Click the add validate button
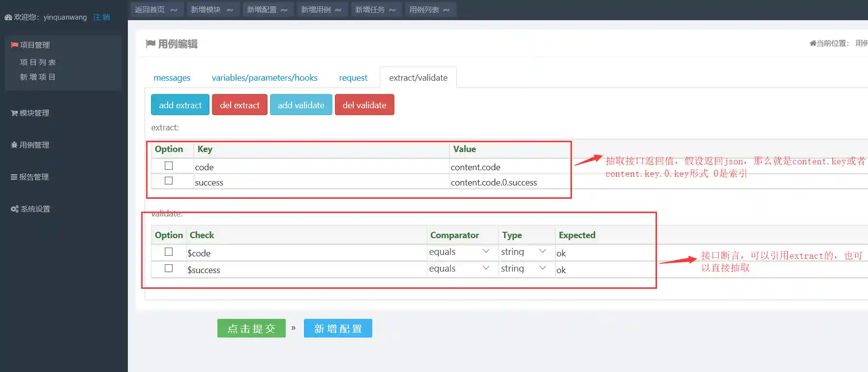Image resolution: width=868 pixels, height=372 pixels. pos(301,105)
